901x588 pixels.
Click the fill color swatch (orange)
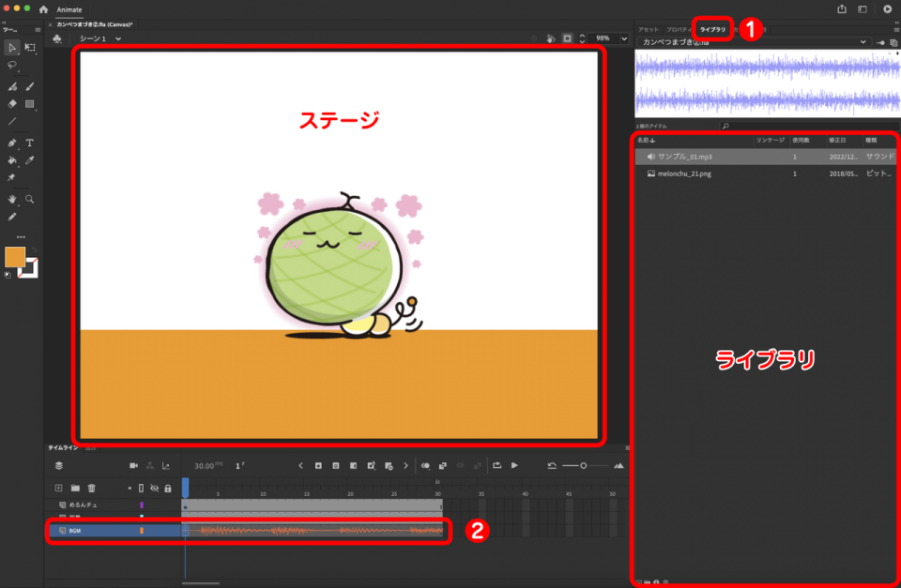pyautogui.click(x=15, y=257)
